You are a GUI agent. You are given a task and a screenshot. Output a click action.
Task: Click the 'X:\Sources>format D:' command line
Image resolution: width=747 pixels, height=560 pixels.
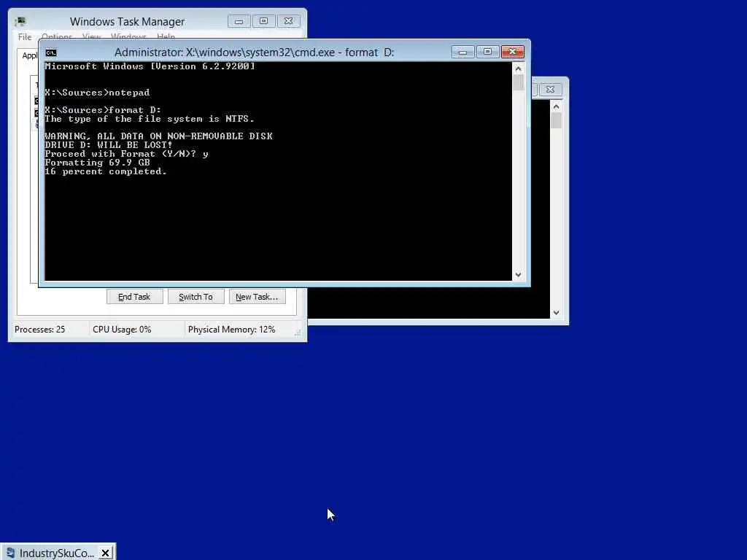102,110
